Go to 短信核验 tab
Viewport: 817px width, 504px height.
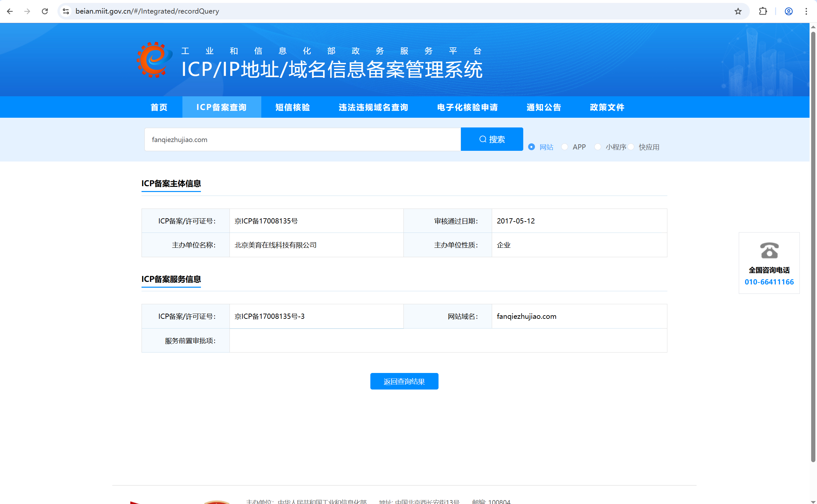click(x=292, y=107)
